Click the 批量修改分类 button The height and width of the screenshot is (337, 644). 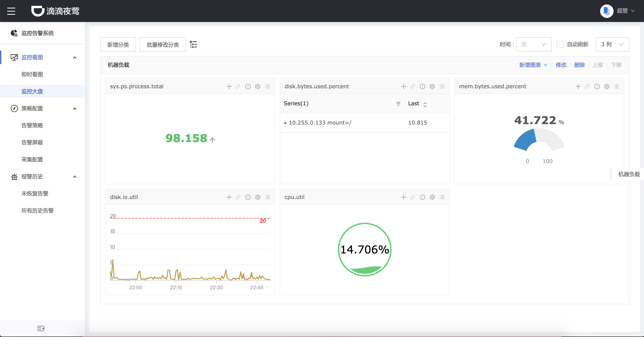[x=163, y=44]
